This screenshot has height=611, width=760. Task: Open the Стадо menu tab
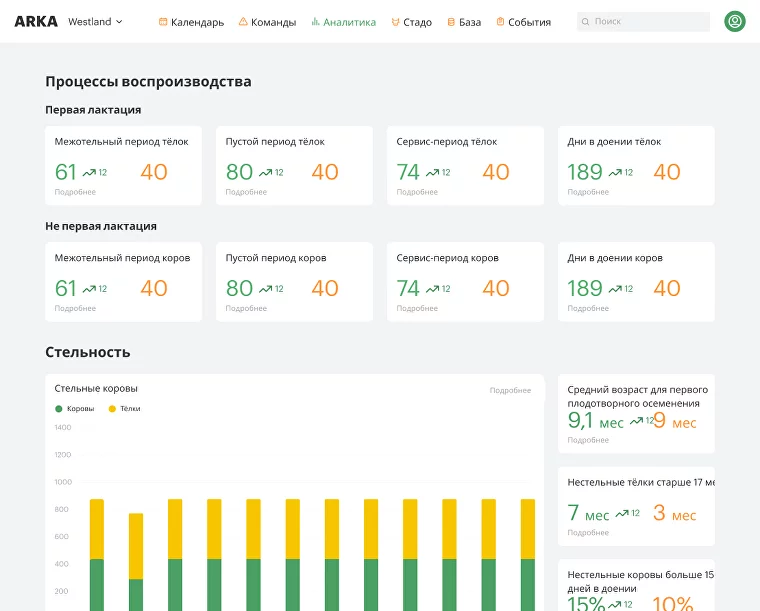pyautogui.click(x=417, y=22)
